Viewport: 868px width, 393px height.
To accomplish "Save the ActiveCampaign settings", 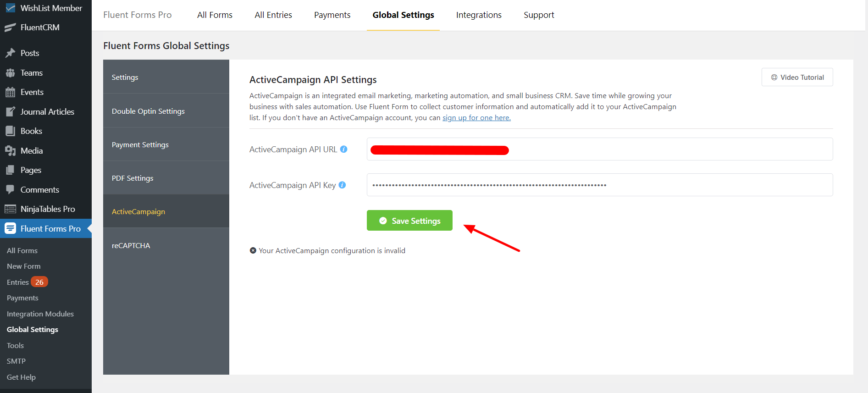I will [x=409, y=221].
